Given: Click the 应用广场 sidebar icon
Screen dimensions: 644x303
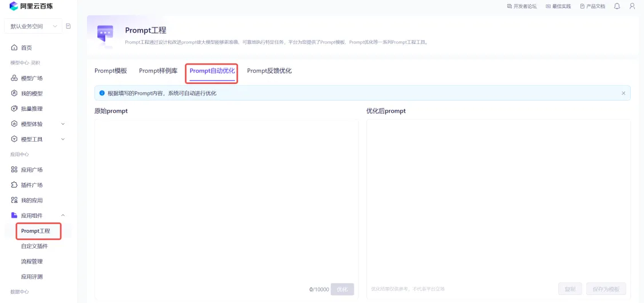Looking at the screenshot, I should [x=14, y=170].
